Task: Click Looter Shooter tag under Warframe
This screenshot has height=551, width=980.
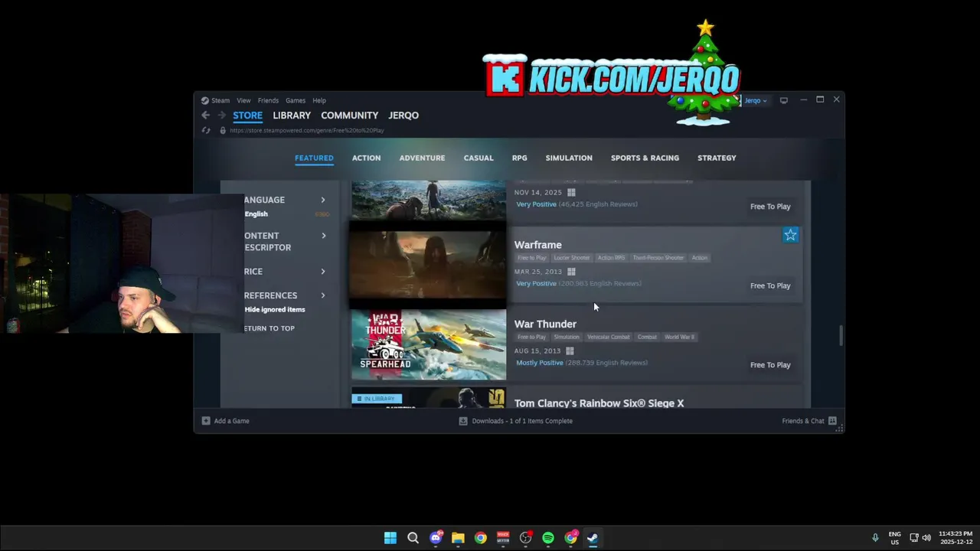Action: pos(572,258)
